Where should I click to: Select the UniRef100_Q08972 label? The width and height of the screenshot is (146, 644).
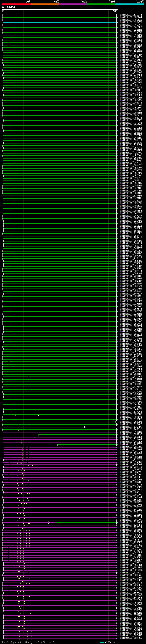[x=131, y=103]
